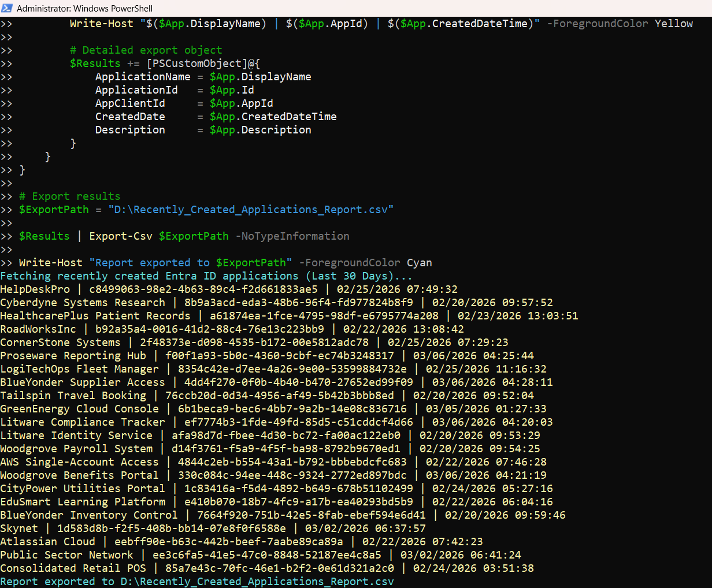Click the 'Administrator: Windows PowerShell' window title
The height and width of the screenshot is (588, 712).
click(84, 8)
